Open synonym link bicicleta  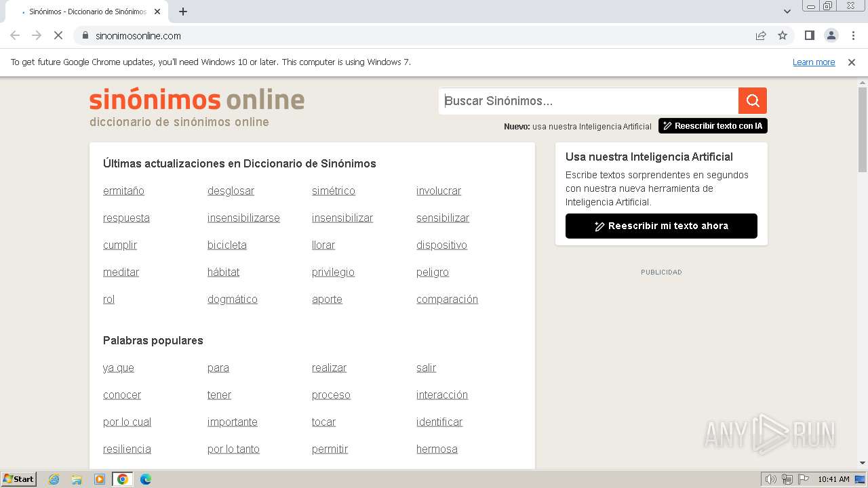click(227, 245)
